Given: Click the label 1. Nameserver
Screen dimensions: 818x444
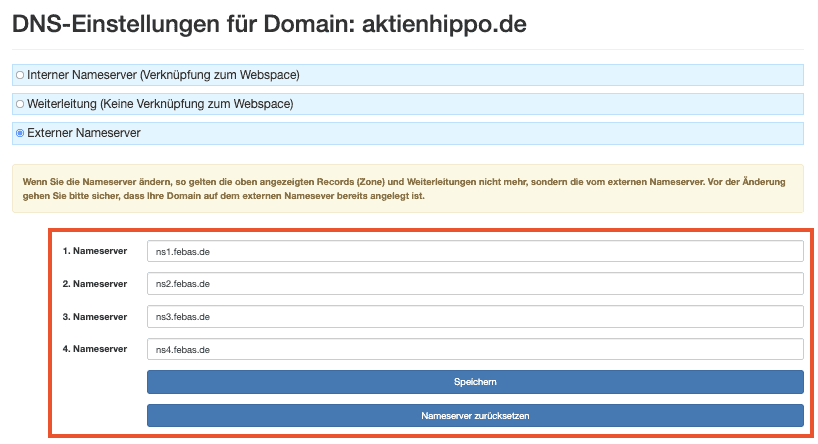Looking at the screenshot, I should [95, 251].
